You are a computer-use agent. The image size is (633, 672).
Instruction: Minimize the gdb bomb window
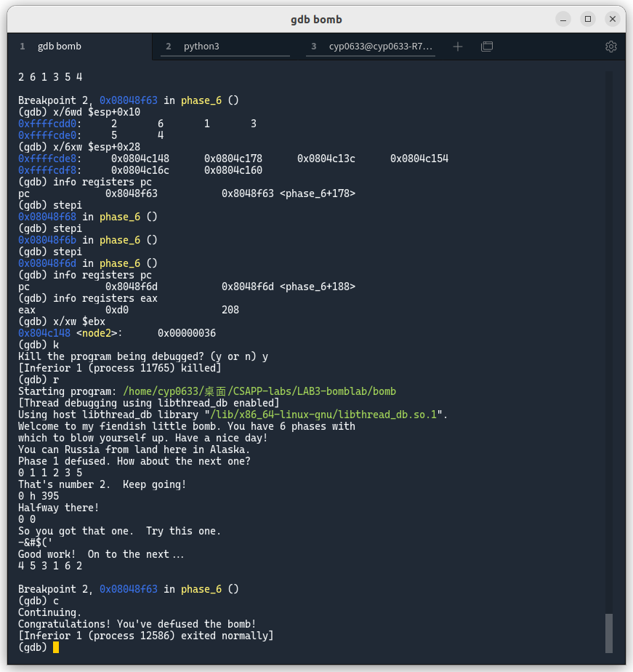pos(563,20)
